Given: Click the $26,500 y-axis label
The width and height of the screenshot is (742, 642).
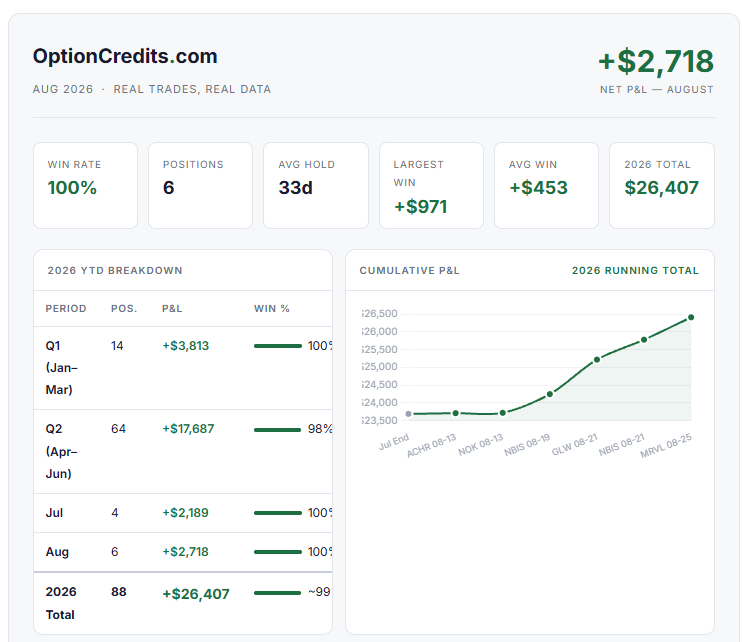Looking at the screenshot, I should [x=380, y=314].
